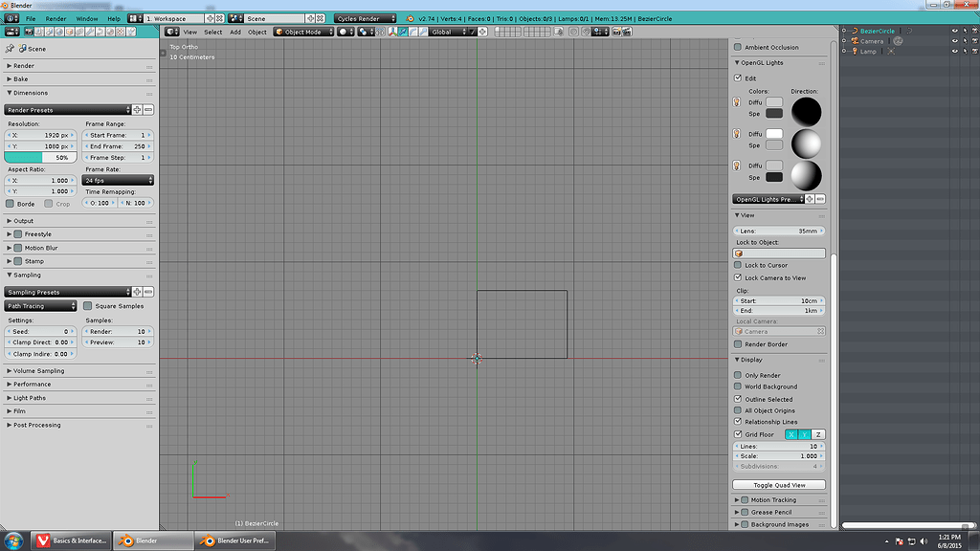This screenshot has width=980, height=551.
Task: Click the Lamp object icon in outliner
Action: 855,52
